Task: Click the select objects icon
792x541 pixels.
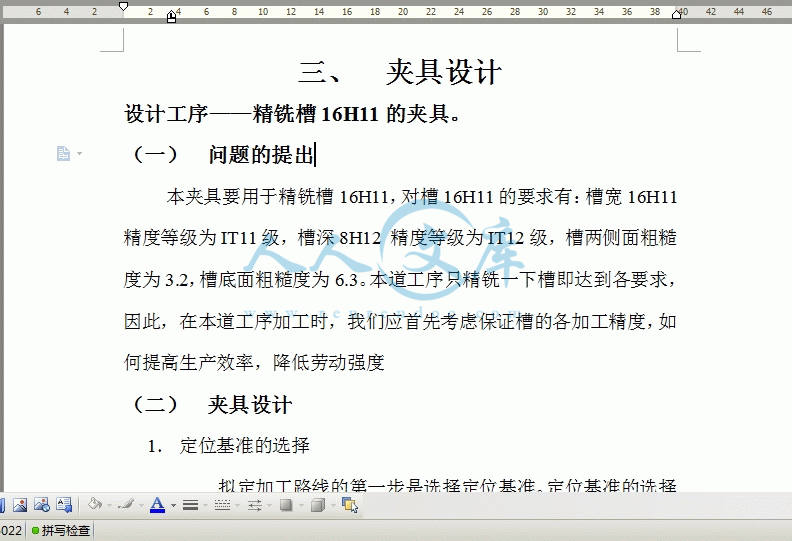Action: click(x=350, y=505)
